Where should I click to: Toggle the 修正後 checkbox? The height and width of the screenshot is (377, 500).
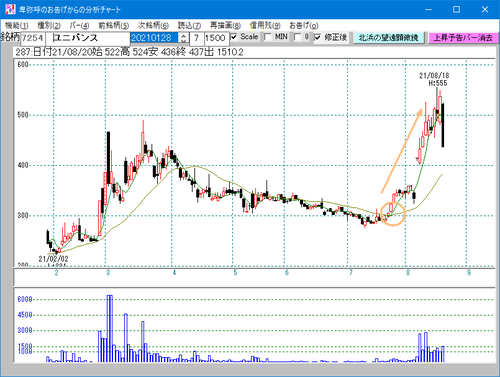tap(317, 37)
